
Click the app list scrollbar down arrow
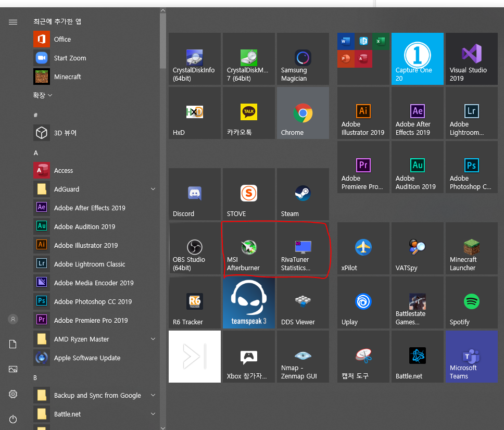pyautogui.click(x=163, y=428)
